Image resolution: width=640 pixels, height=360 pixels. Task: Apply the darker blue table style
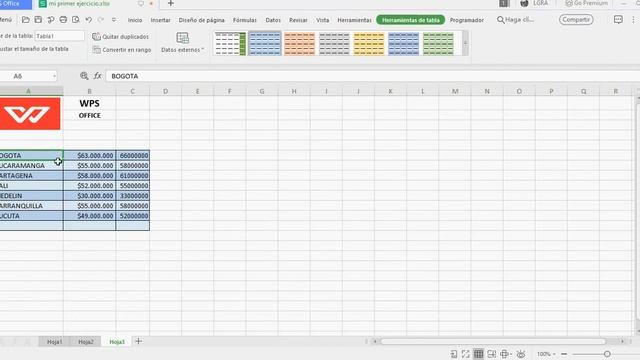coord(404,44)
